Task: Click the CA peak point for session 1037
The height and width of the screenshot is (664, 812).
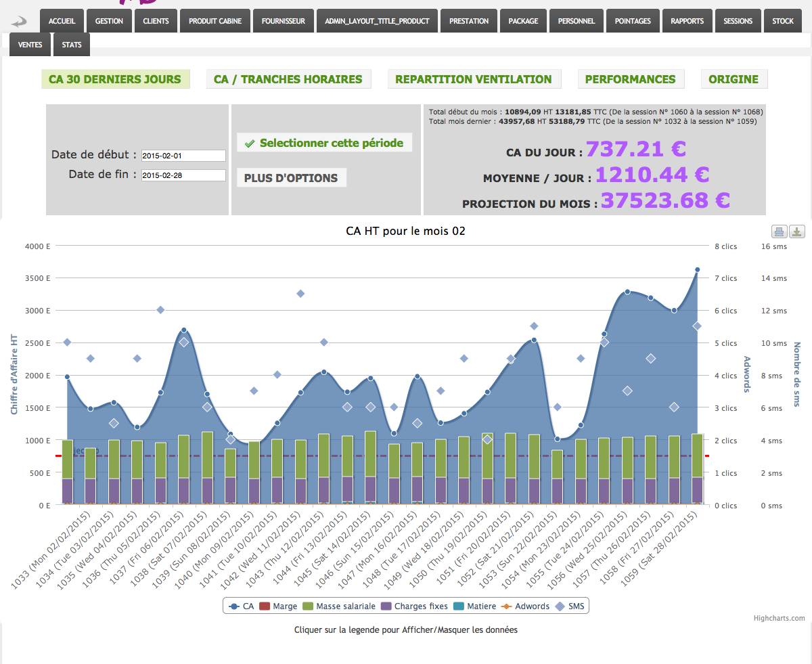Action: (x=184, y=330)
